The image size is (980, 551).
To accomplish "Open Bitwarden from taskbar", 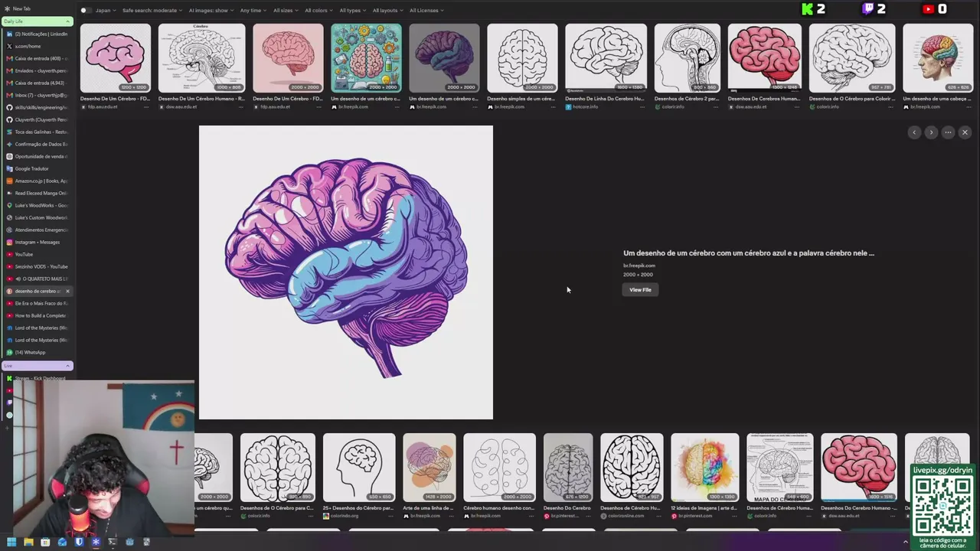I will tap(79, 543).
